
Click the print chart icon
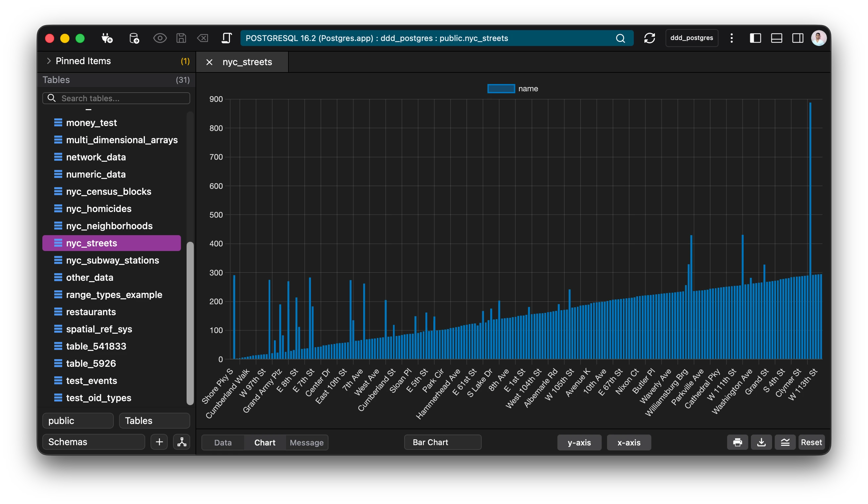(737, 442)
